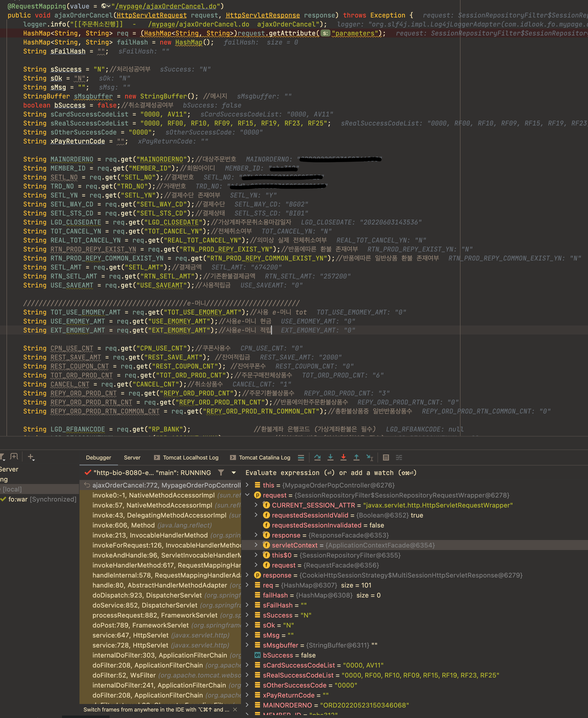588x718 pixels.
Task: Open the Evaluate Expression calculator icon
Action: (386, 457)
